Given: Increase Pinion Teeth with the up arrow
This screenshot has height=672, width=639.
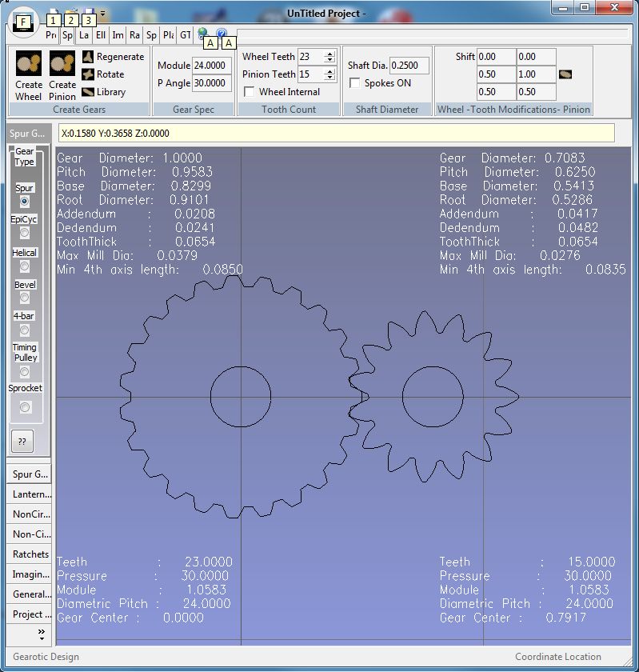Looking at the screenshot, I should pos(329,71).
